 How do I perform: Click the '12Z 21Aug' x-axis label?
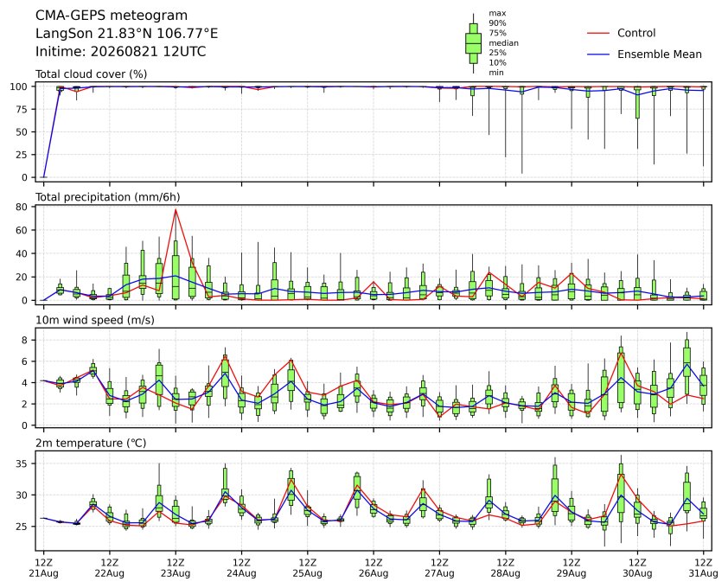43,568
